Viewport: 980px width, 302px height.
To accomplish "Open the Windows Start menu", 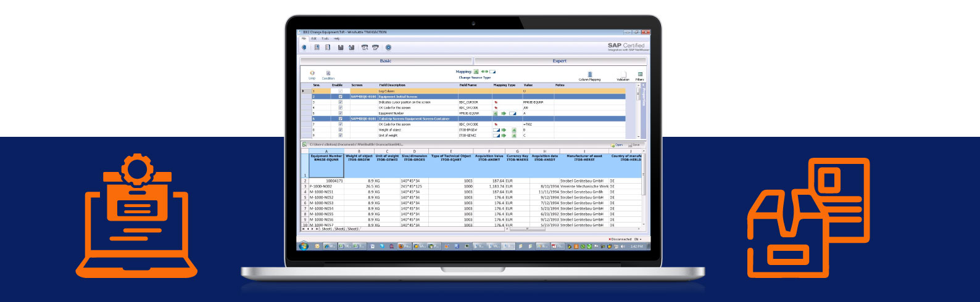I will tap(303, 246).
